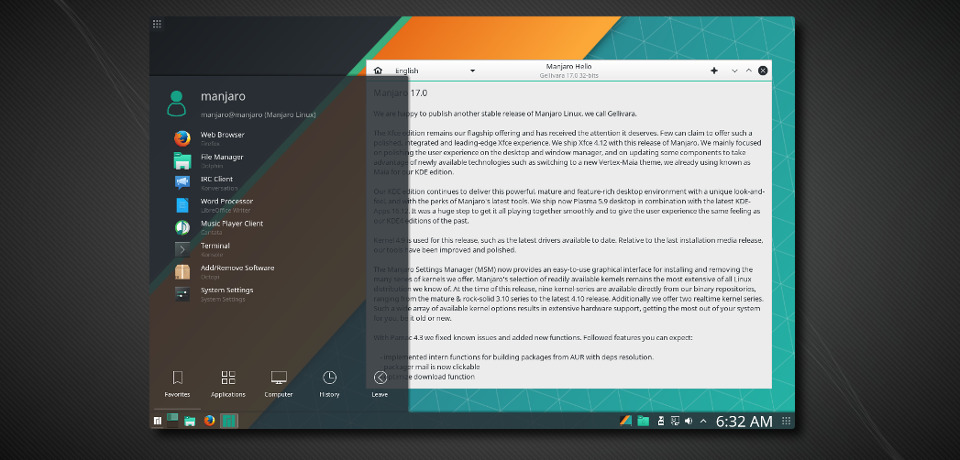Open System Settings from the launcher
The height and width of the screenshot is (460, 960).
pos(183,293)
